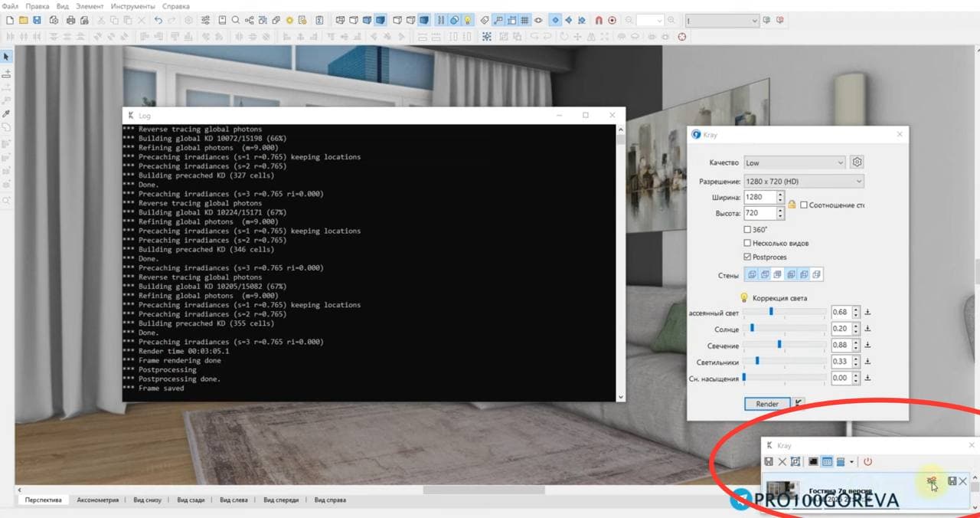
Task: Click the Render button
Action: coord(767,404)
